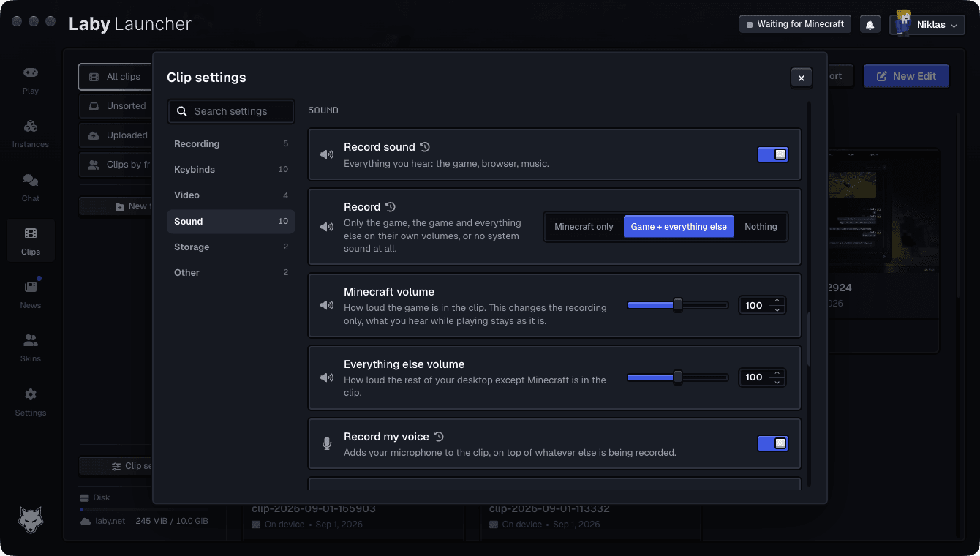This screenshot has height=556, width=980.
Task: Show Uploaded clips
Action: click(115, 135)
